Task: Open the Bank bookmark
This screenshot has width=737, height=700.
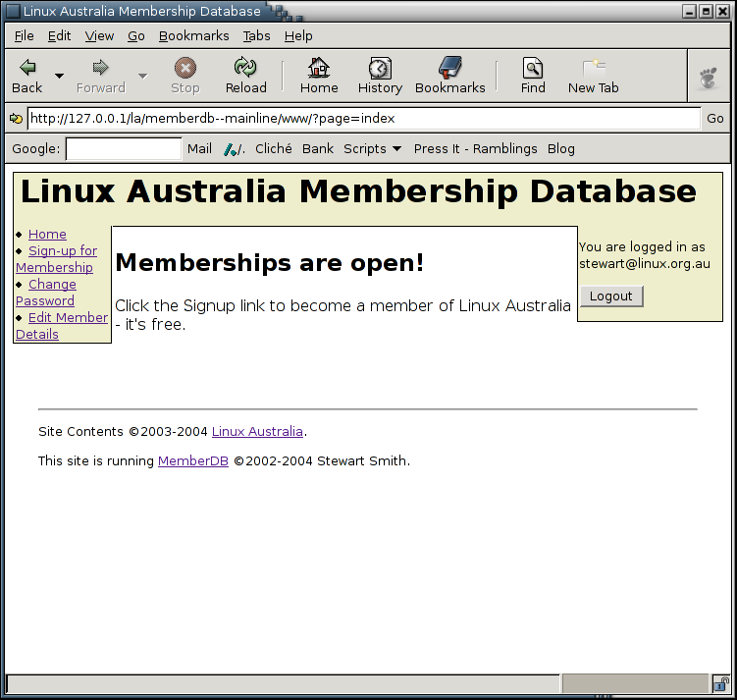Action: [x=318, y=149]
